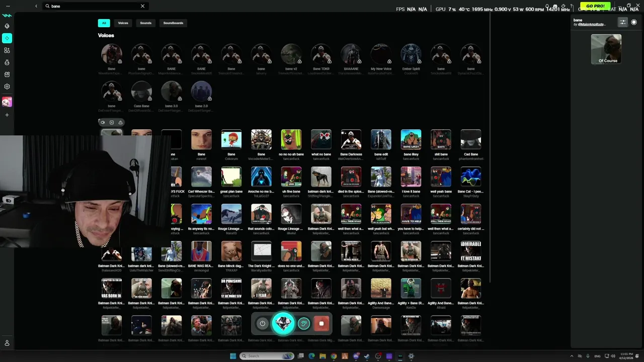The image size is (644, 362).
Task: Play the Cad Bane sound
Action: 471,140
